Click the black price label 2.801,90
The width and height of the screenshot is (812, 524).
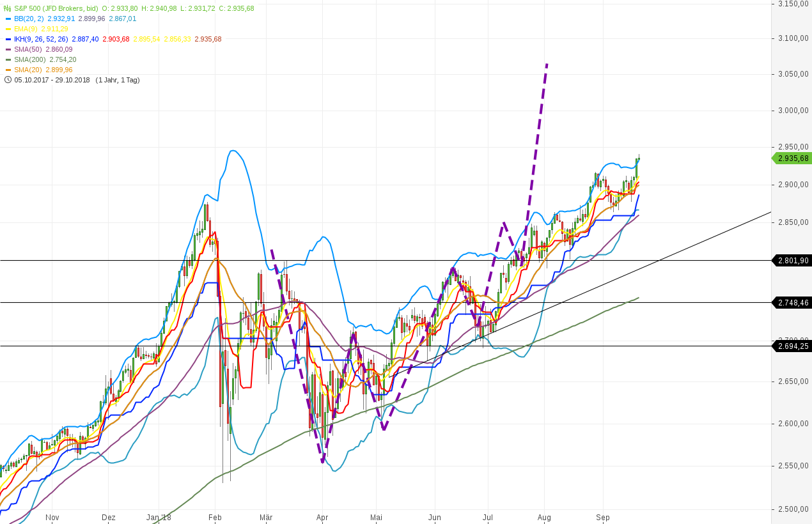(x=792, y=260)
